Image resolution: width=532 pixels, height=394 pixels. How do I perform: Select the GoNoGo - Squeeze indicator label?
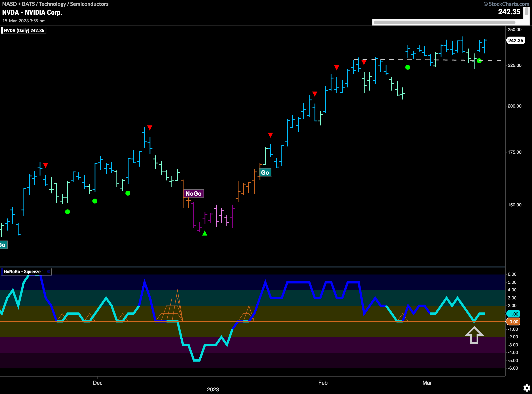click(26, 272)
